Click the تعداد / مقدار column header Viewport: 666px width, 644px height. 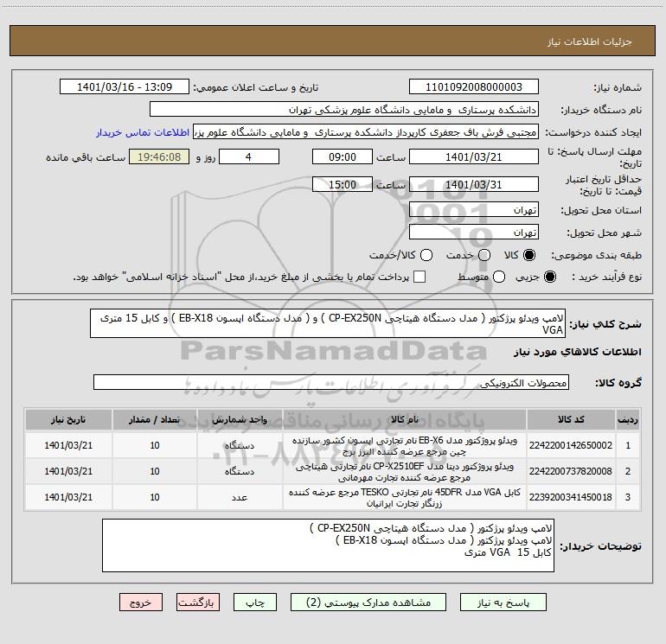coord(155,419)
